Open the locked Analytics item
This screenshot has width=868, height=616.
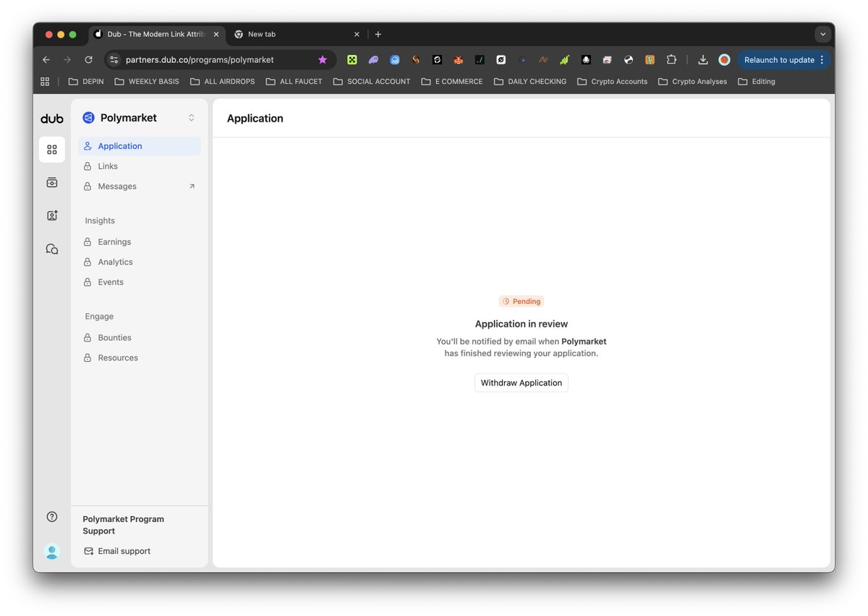[140, 262]
